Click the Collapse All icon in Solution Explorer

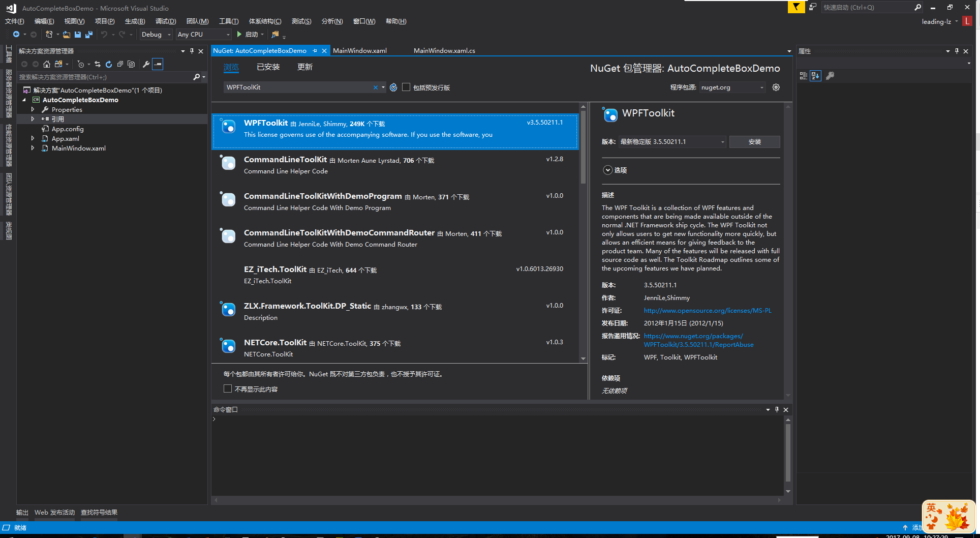[x=120, y=64]
